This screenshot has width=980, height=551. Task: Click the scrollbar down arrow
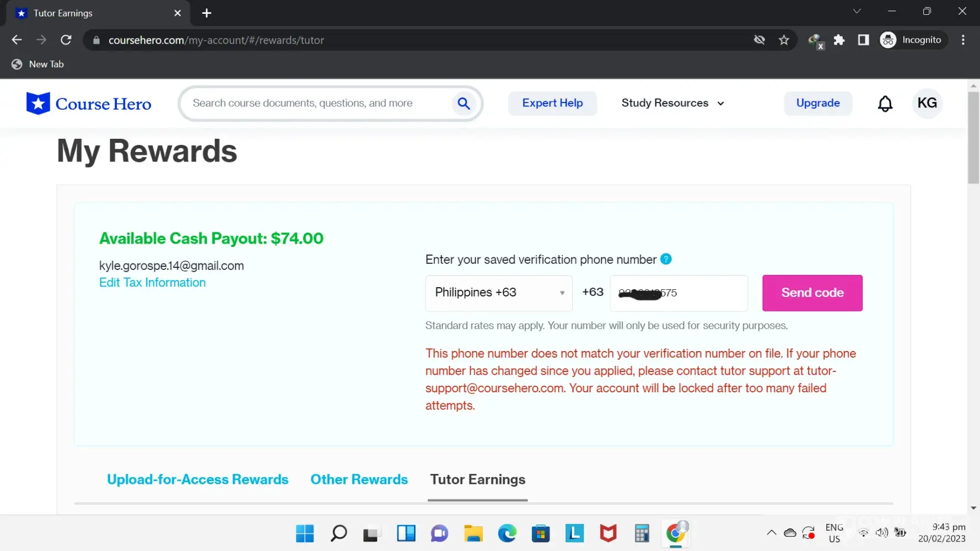pos(973,508)
